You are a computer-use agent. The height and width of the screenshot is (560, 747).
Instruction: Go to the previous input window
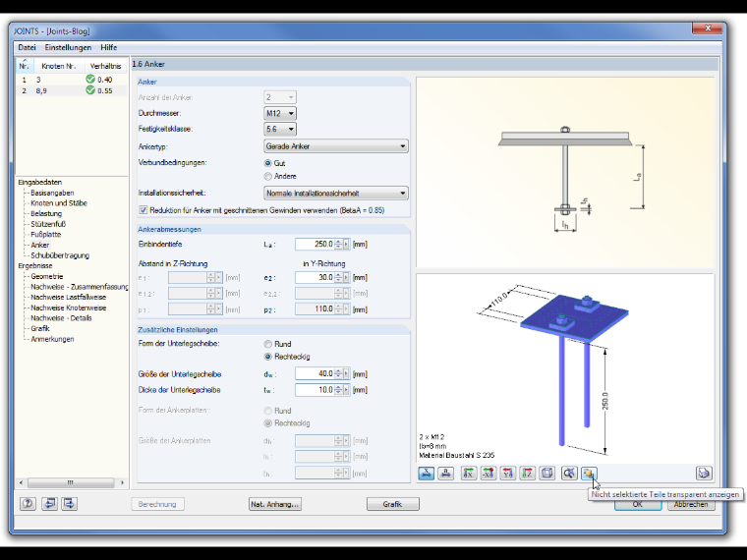(49, 503)
